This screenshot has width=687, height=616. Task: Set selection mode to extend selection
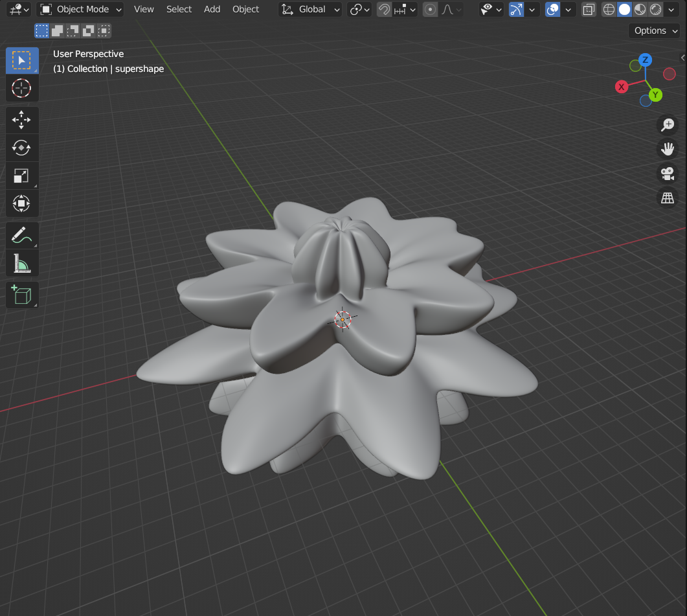pos(58,30)
